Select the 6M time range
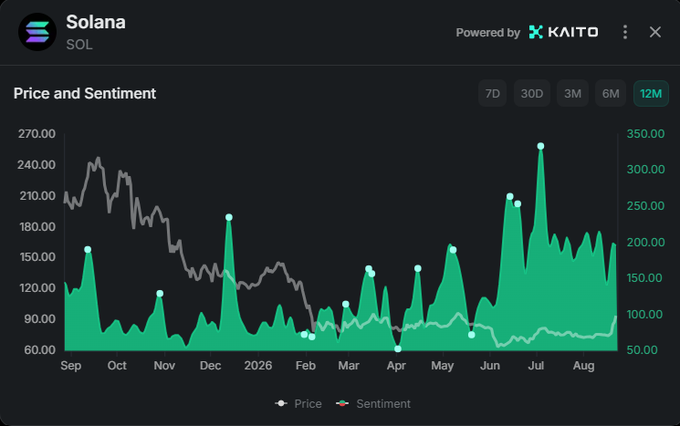Screen dimensions: 680x426 pyautogui.click(x=611, y=93)
